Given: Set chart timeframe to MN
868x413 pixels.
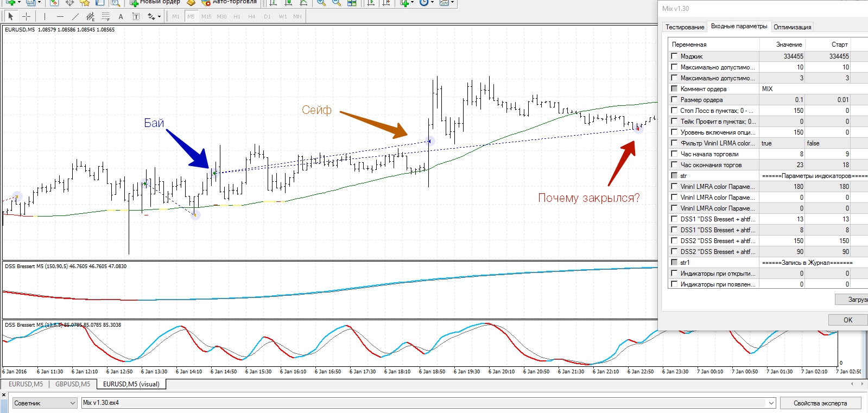Looking at the screenshot, I should coord(297,16).
